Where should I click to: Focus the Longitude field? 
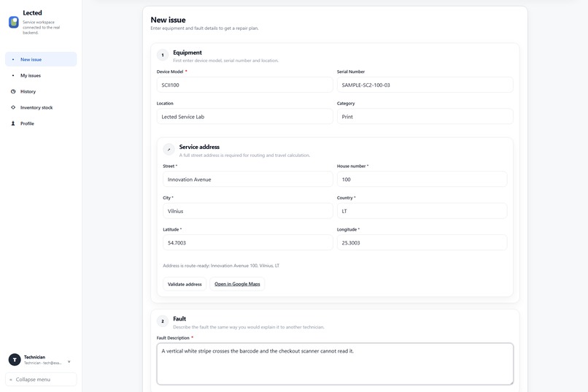(422, 242)
